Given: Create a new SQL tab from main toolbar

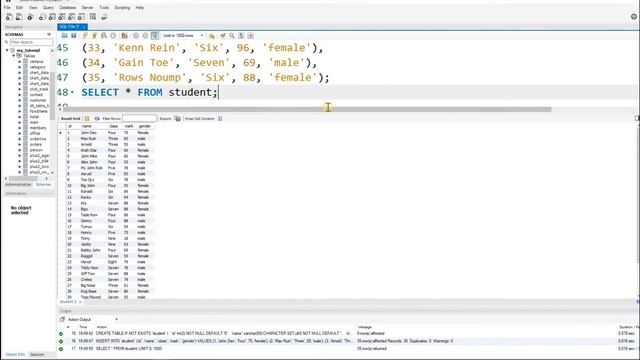Looking at the screenshot, I should (x=9, y=17).
